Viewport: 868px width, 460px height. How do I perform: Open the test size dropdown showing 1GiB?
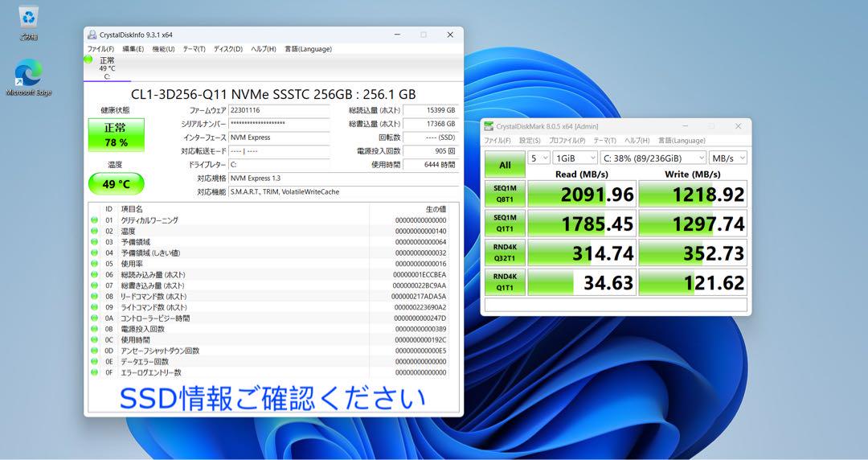click(x=575, y=158)
